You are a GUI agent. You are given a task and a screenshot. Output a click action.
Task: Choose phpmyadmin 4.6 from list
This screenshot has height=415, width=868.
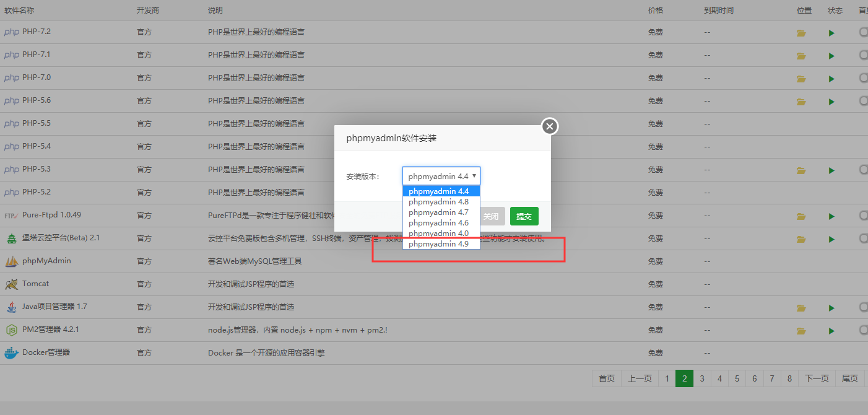(441, 223)
